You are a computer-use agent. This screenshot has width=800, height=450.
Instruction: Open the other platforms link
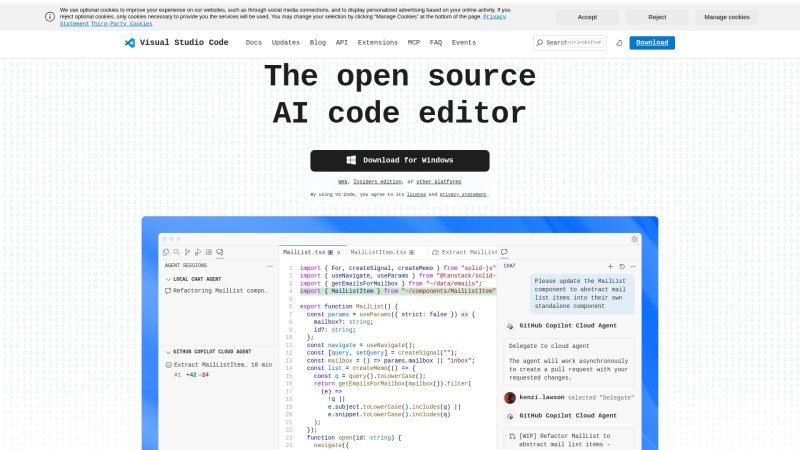[x=439, y=182]
